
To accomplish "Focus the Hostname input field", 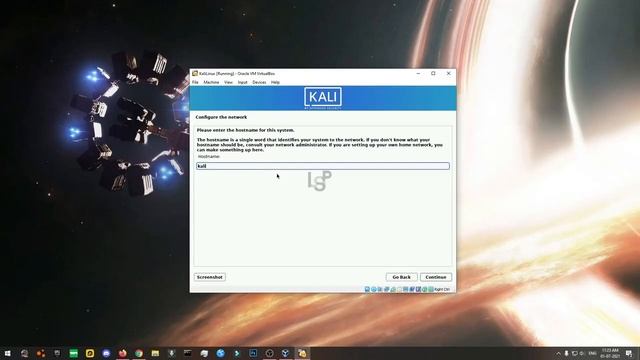I will pyautogui.click(x=323, y=166).
